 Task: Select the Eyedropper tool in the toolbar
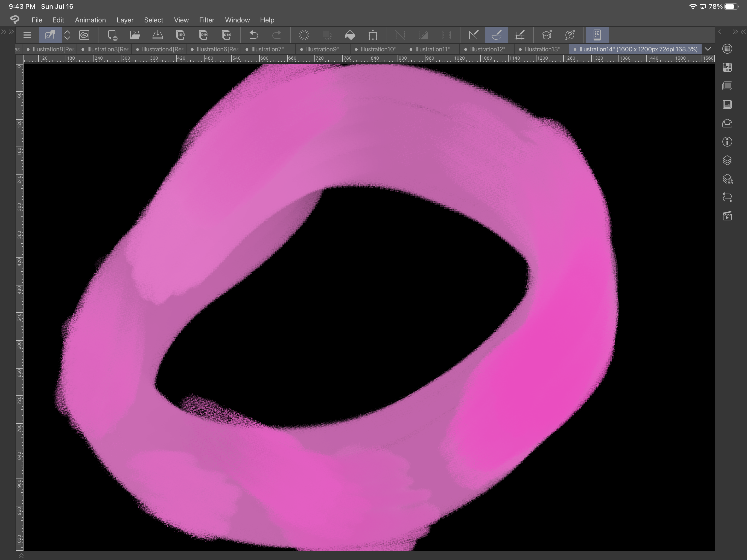(50, 35)
